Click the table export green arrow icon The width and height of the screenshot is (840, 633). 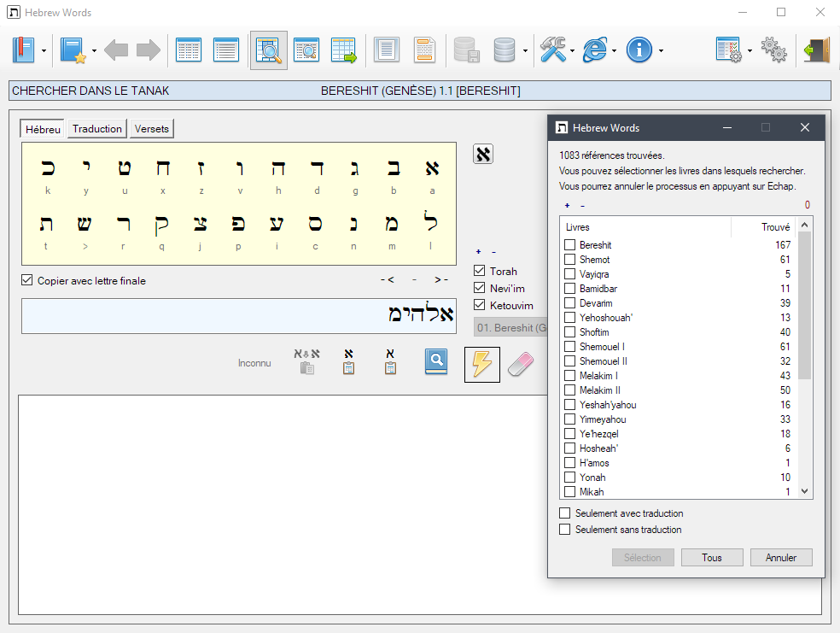tap(343, 50)
